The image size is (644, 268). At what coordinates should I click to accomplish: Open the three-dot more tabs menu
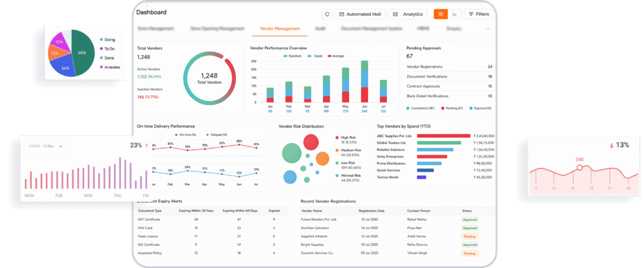pyautogui.click(x=488, y=29)
